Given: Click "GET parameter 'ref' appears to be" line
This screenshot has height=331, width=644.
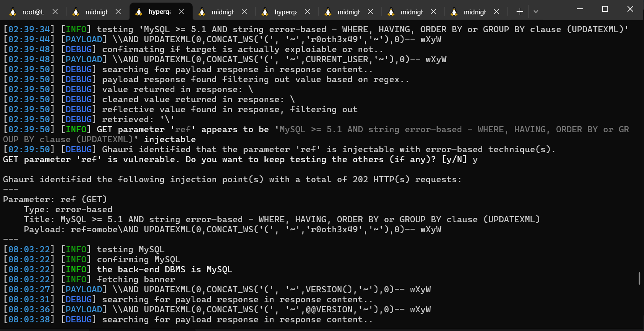Looking at the screenshot, I should (x=316, y=134).
